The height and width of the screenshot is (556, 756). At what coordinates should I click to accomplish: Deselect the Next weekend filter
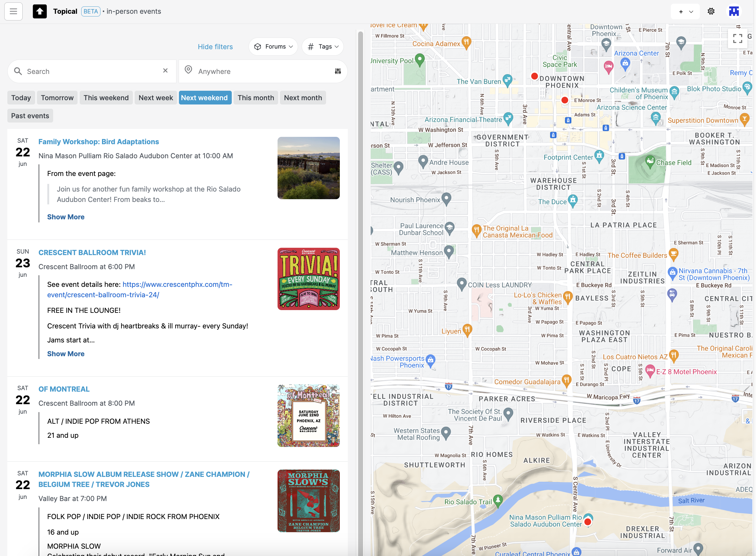205,97
